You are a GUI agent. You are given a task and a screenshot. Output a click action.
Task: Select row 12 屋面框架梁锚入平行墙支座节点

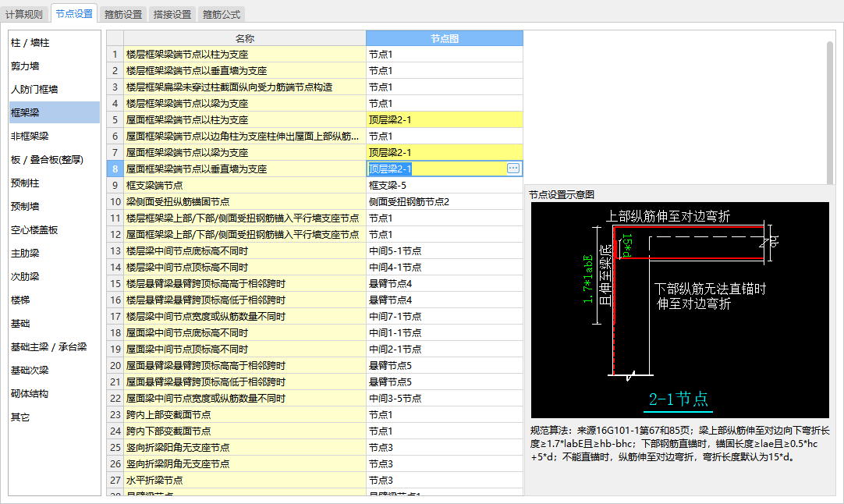tap(245, 234)
